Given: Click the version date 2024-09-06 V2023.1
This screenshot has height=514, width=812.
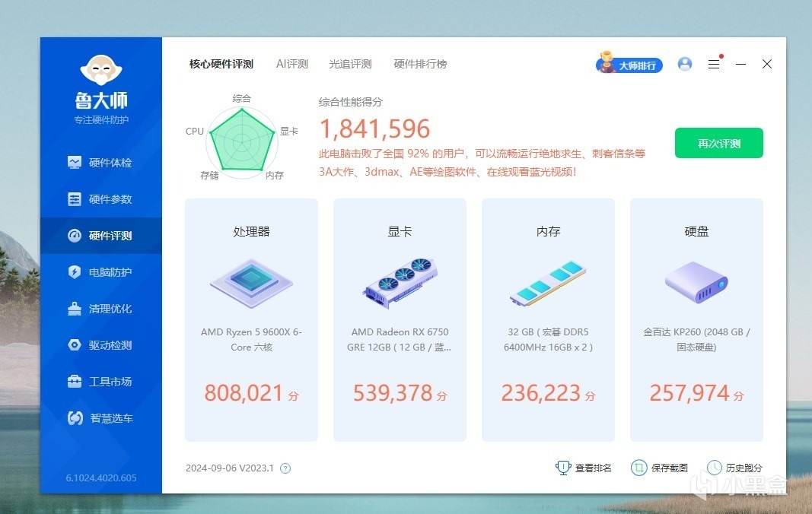Looking at the screenshot, I should [x=229, y=468].
